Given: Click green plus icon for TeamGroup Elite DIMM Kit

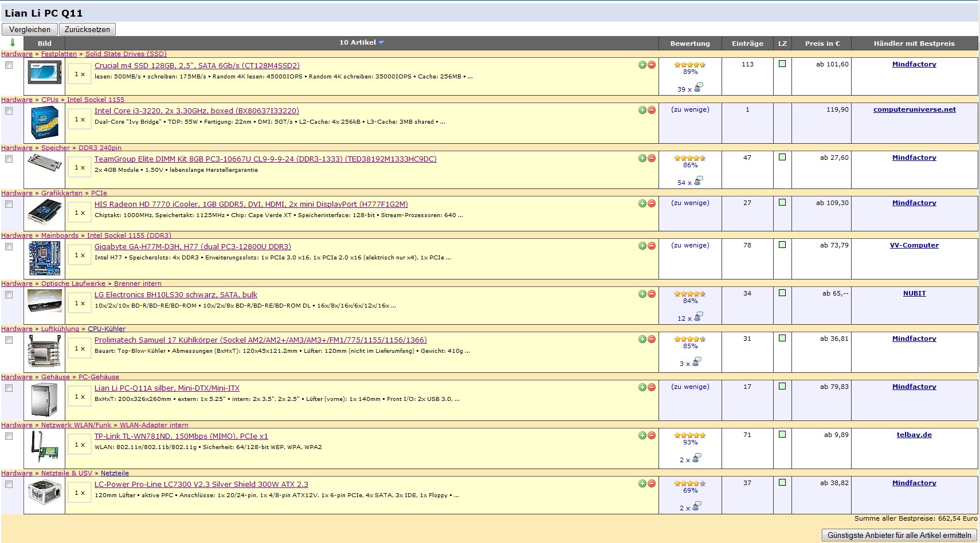Looking at the screenshot, I should 642,158.
